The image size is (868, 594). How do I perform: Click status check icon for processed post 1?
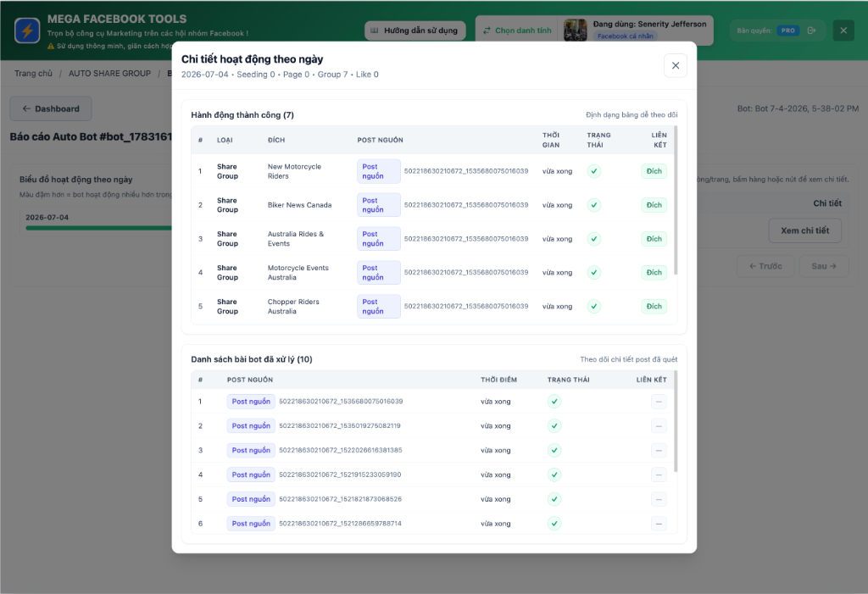tap(554, 402)
